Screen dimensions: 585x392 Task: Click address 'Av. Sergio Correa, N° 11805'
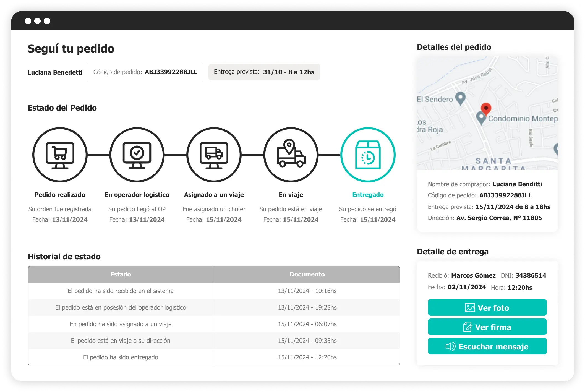point(499,218)
